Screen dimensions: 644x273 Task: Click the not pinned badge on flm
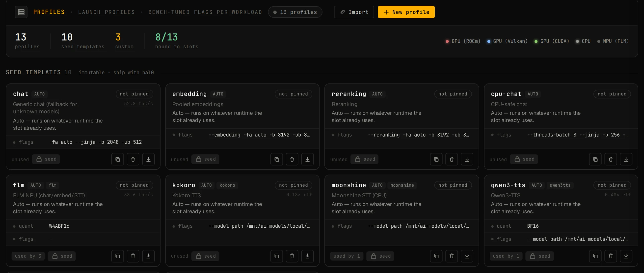(x=134, y=185)
